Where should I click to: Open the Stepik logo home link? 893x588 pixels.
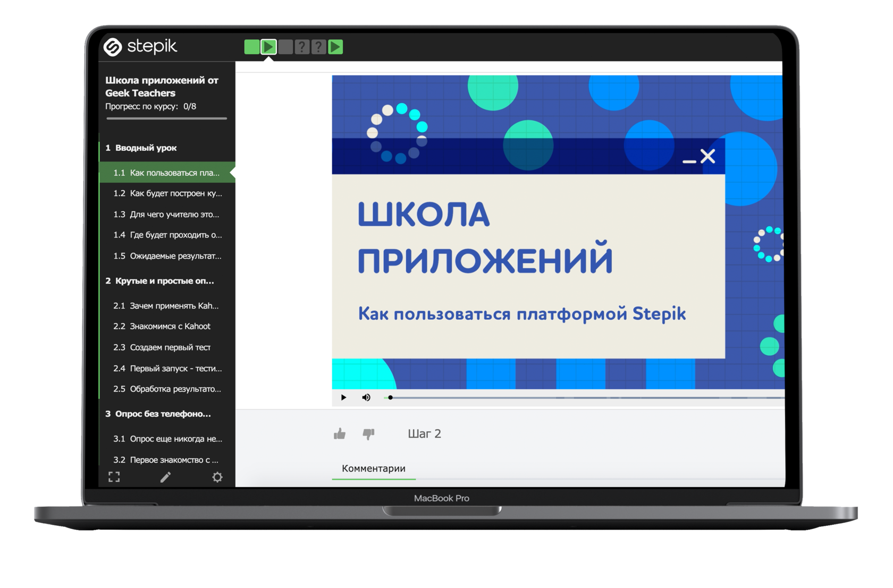click(x=140, y=47)
